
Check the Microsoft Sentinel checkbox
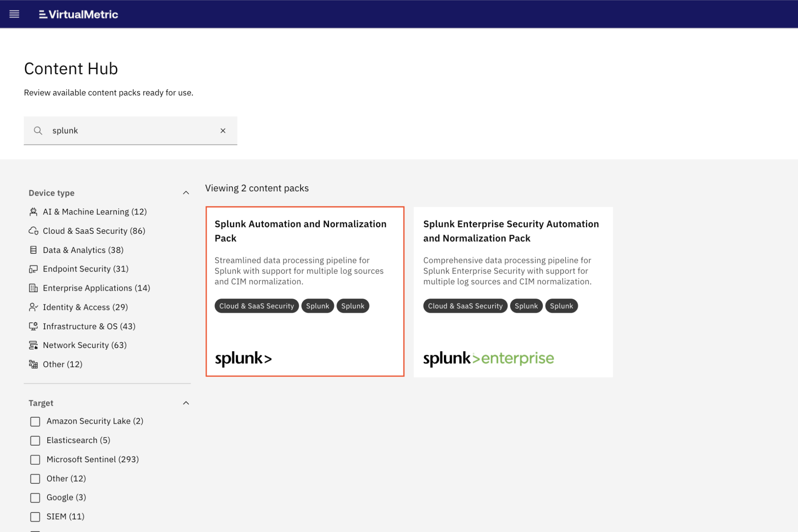coord(35,460)
